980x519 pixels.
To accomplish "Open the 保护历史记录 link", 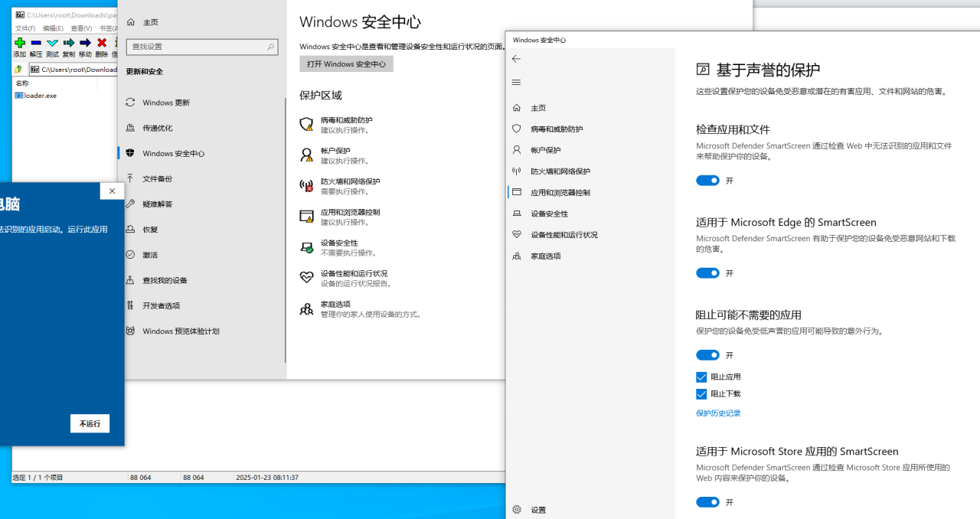I will coord(718,413).
